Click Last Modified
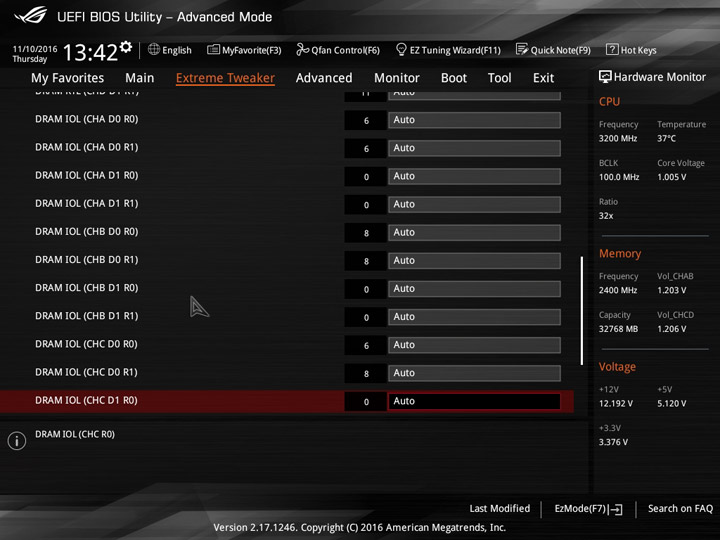This screenshot has width=720, height=540. 499,508
